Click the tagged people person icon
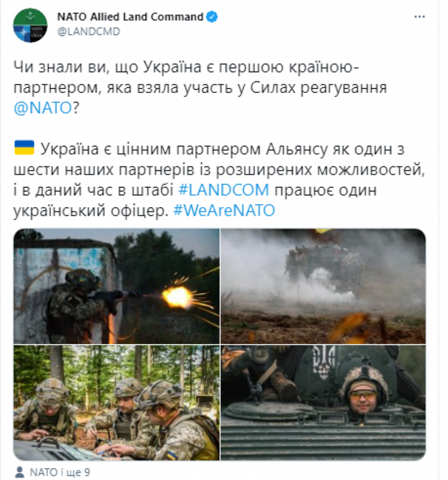 [x=20, y=472]
